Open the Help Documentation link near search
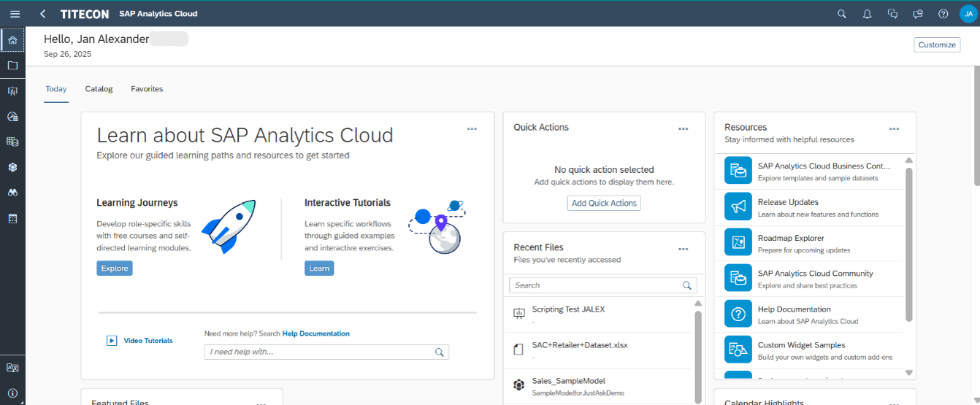Image resolution: width=980 pixels, height=405 pixels. click(x=316, y=333)
